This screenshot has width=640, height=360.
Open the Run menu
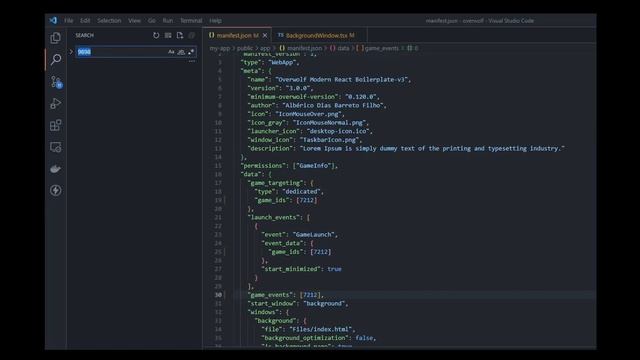pyautogui.click(x=168, y=20)
